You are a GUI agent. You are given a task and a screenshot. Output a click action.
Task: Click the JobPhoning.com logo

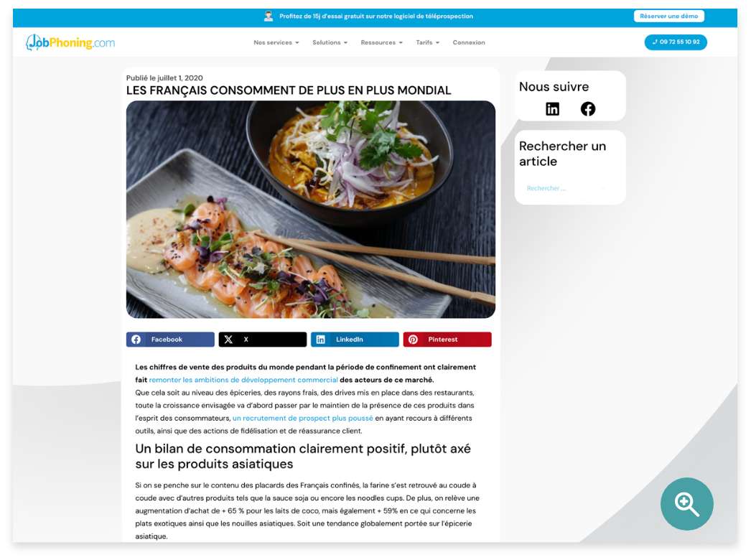tap(70, 42)
